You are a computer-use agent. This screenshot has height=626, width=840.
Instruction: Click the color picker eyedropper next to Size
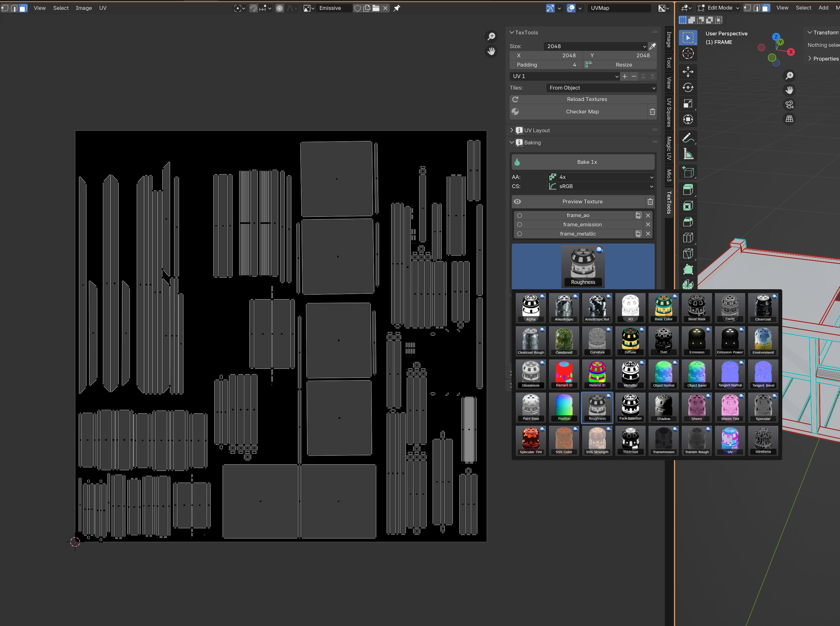click(x=652, y=46)
